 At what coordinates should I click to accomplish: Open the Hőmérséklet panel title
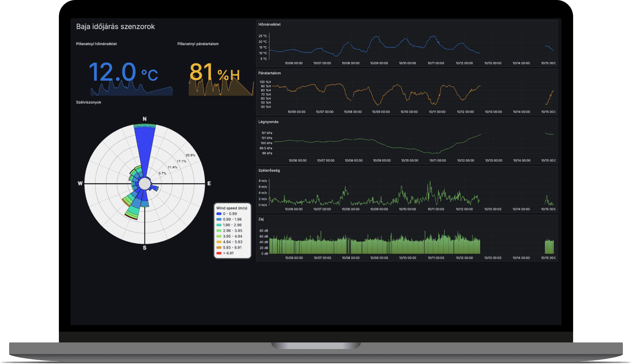coord(270,24)
